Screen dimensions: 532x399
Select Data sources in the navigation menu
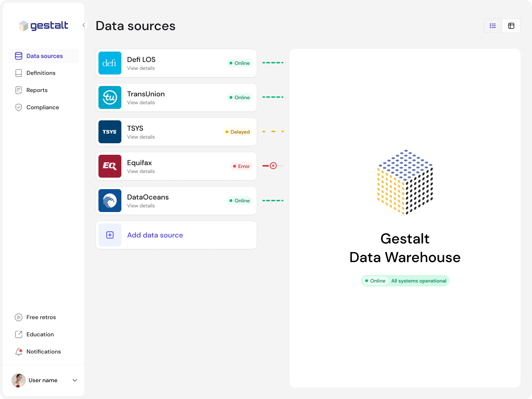(x=44, y=56)
